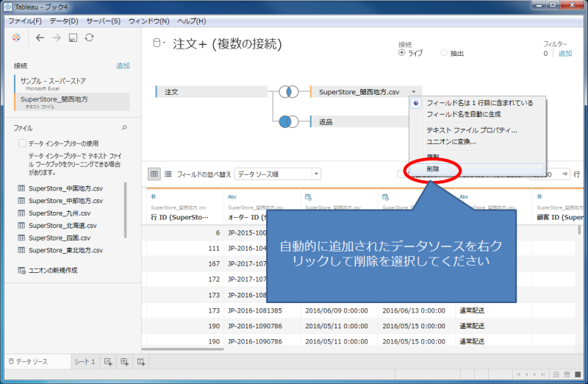Select ユニオンに変換... menu entry
588x384 pixels.
point(451,141)
